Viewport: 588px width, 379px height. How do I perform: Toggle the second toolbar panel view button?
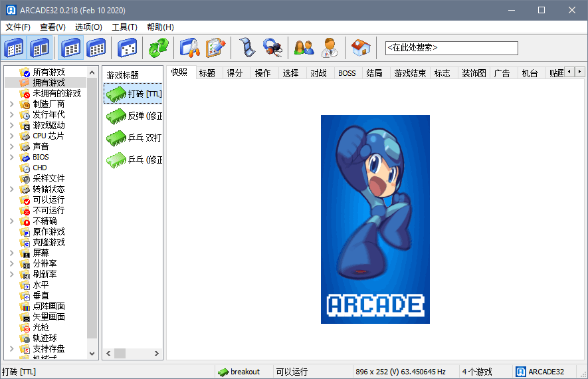[x=40, y=48]
